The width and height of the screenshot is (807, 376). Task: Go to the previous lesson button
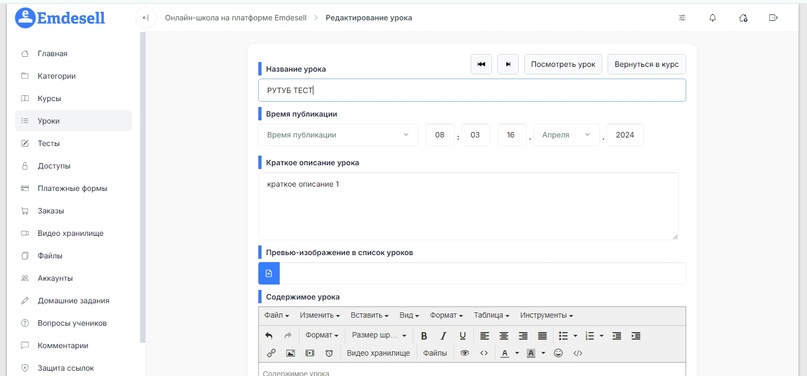click(481, 64)
